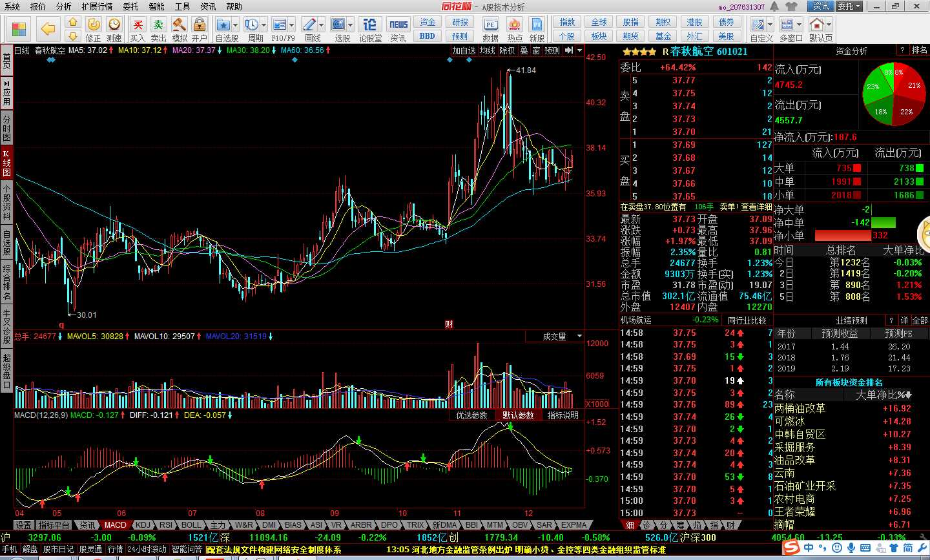Click the 指标说明 button
The image size is (930, 560).
(x=563, y=415)
